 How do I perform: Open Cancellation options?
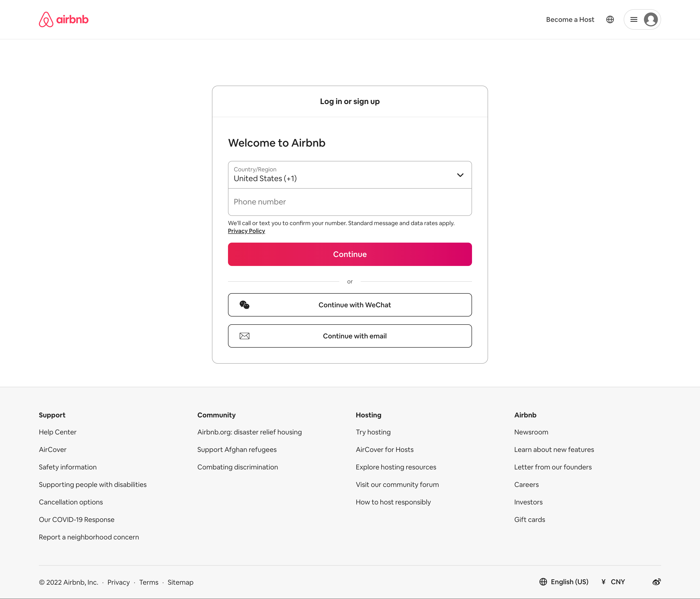click(71, 502)
